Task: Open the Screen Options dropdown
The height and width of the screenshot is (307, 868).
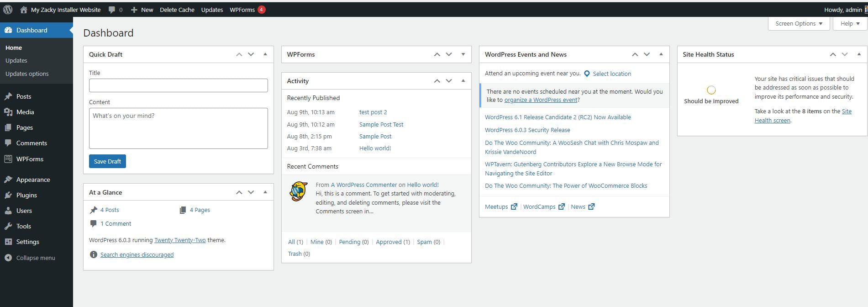Action: point(799,24)
